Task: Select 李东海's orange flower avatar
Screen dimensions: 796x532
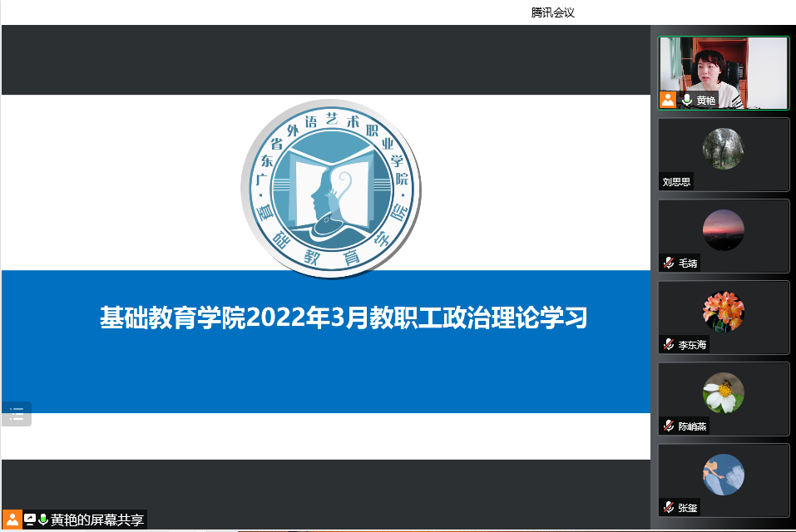Action: tap(724, 312)
